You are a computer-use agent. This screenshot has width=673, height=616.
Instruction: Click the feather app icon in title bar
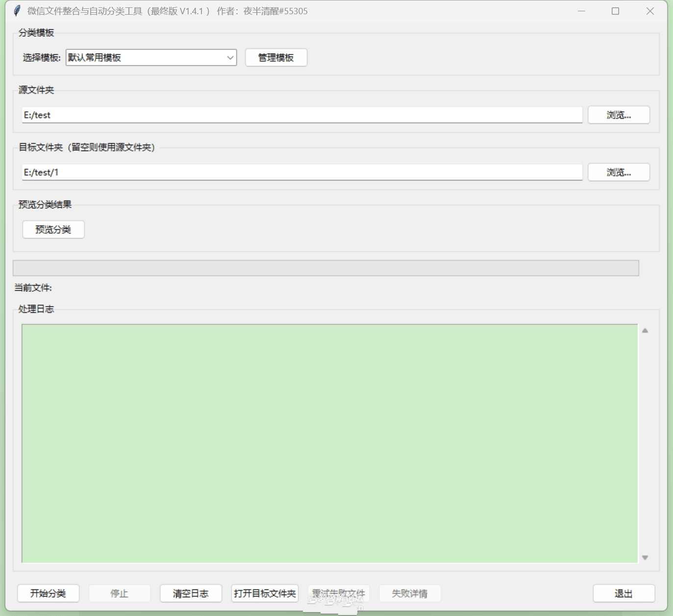(x=17, y=11)
